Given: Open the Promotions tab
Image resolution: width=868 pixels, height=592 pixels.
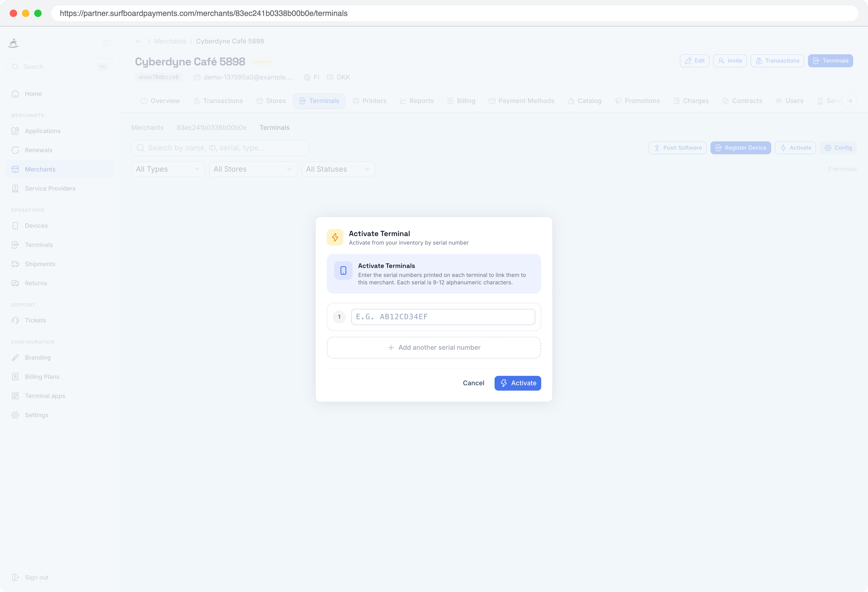Looking at the screenshot, I should click(x=637, y=101).
